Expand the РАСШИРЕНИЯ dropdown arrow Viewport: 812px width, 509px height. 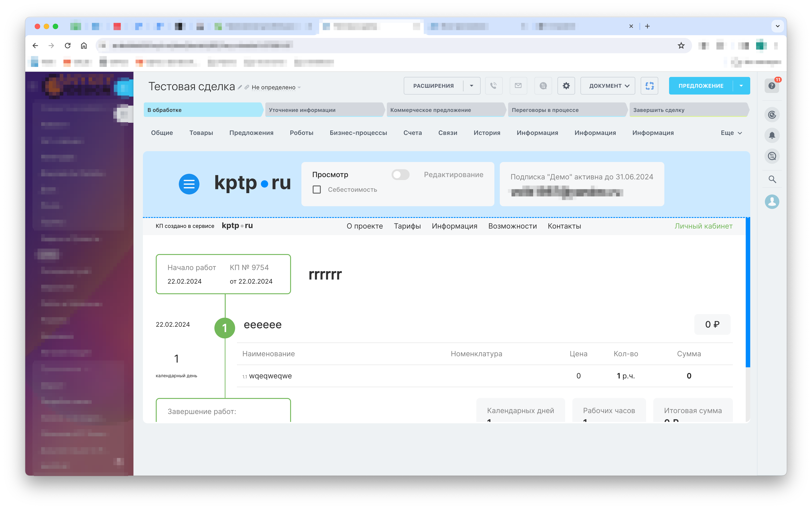tap(472, 86)
